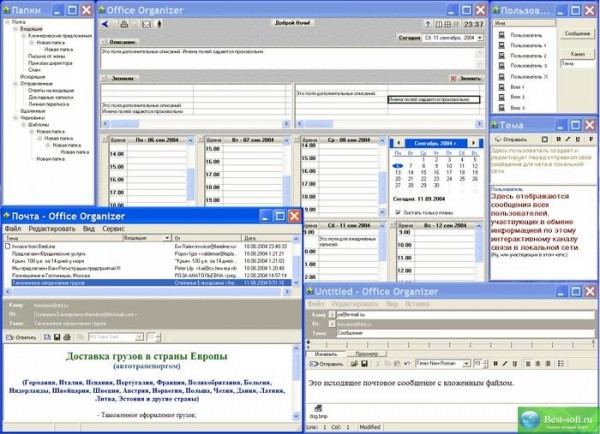Click the horizontal scrollbar under left Значение table
600x434 pixels.
(195, 124)
